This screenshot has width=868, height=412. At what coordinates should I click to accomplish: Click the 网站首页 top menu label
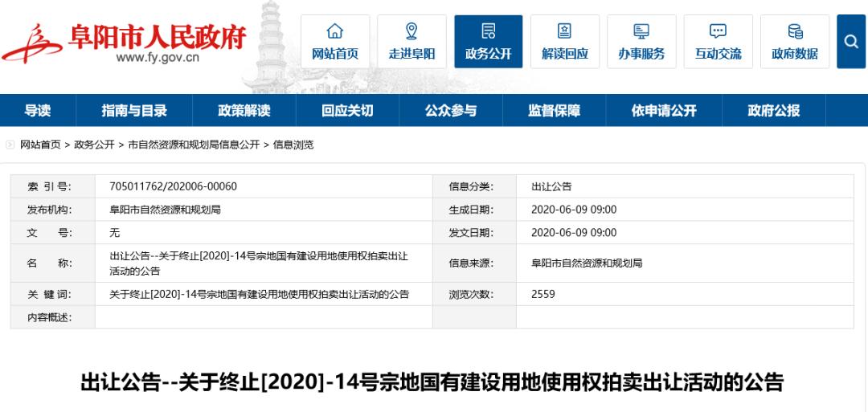[x=335, y=54]
